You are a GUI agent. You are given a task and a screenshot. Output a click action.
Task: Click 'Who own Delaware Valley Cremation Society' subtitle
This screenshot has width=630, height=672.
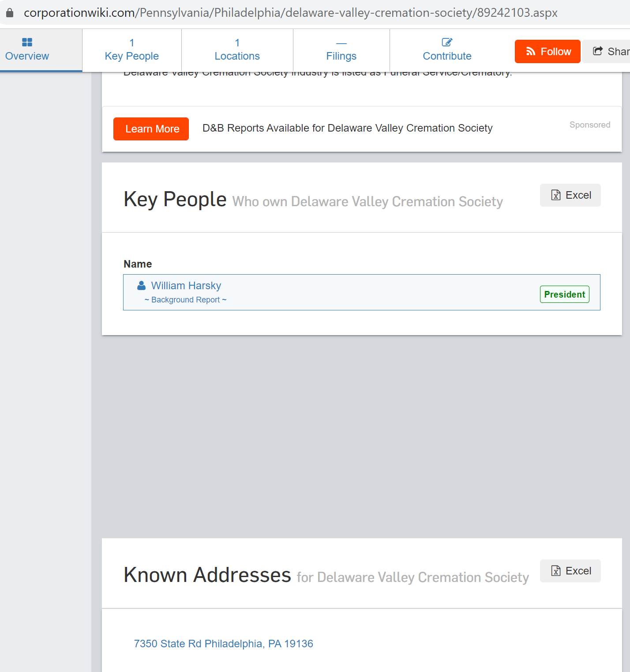367,202
